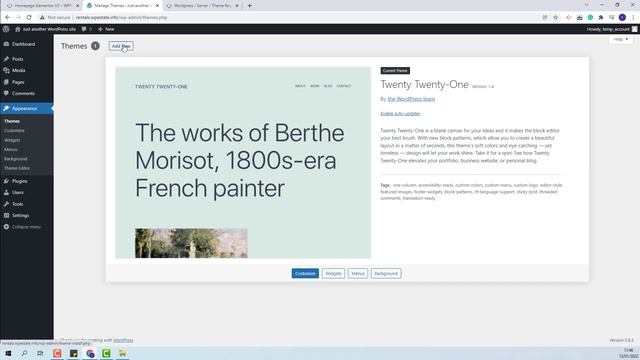
Task: Click the browser Forward arrow
Action: coord(18,18)
